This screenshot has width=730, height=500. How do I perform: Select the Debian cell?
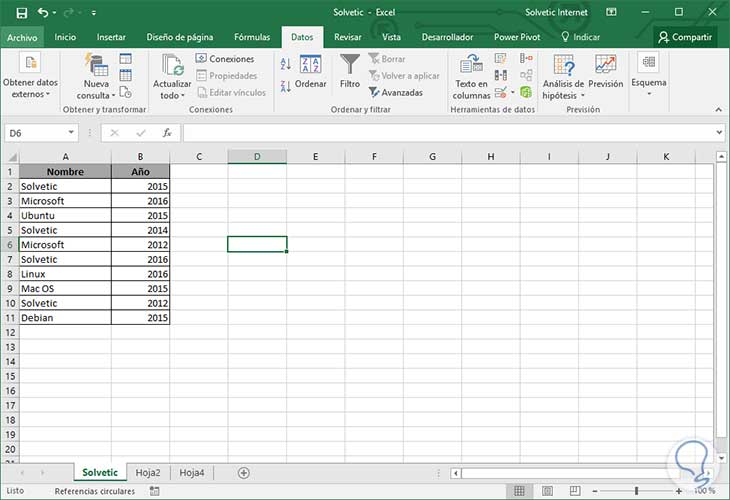[65, 318]
